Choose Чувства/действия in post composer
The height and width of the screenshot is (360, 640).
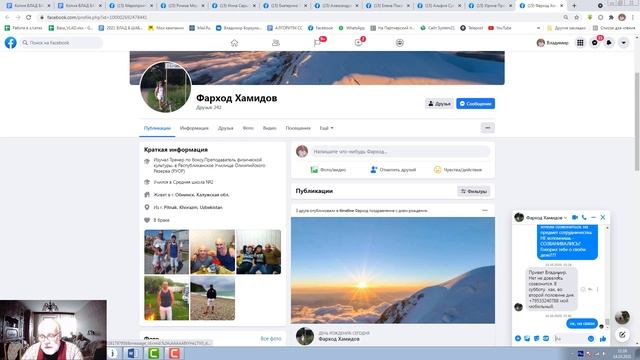pyautogui.click(x=458, y=169)
